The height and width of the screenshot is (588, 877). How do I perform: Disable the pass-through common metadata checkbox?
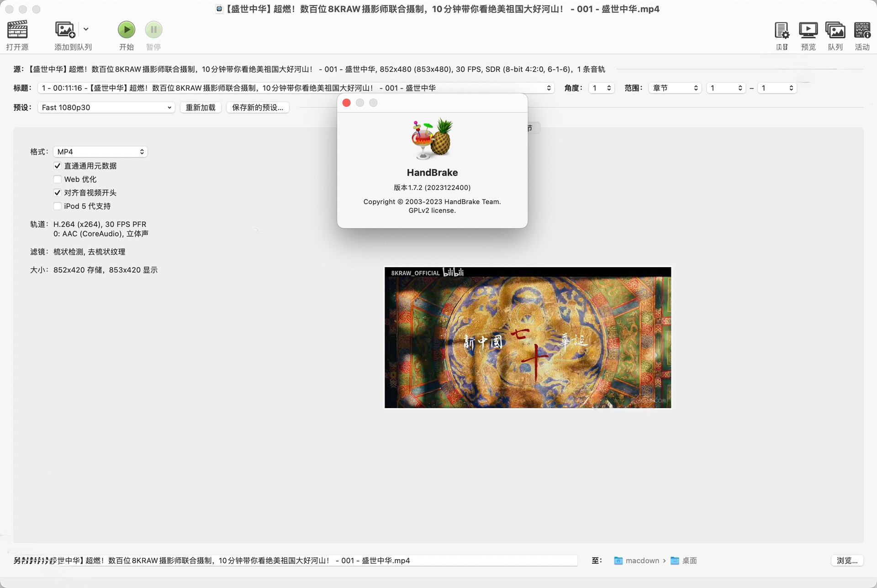click(x=58, y=166)
